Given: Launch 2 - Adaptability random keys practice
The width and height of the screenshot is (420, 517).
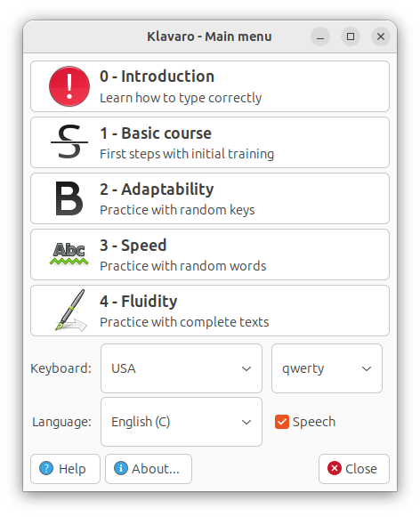Looking at the screenshot, I should coord(210,198).
